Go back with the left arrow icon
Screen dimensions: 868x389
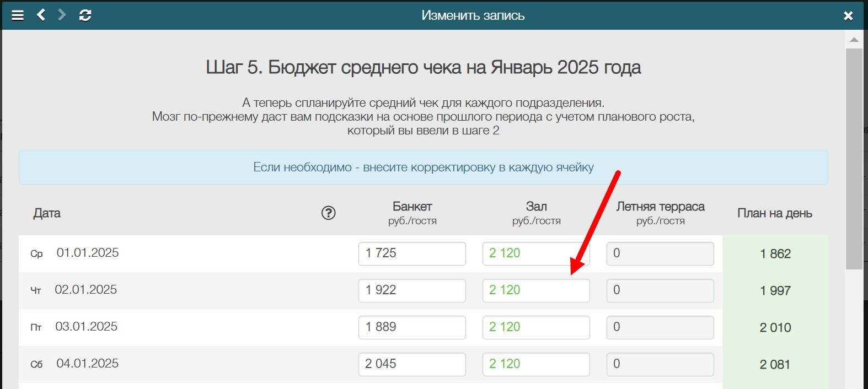pyautogui.click(x=41, y=15)
